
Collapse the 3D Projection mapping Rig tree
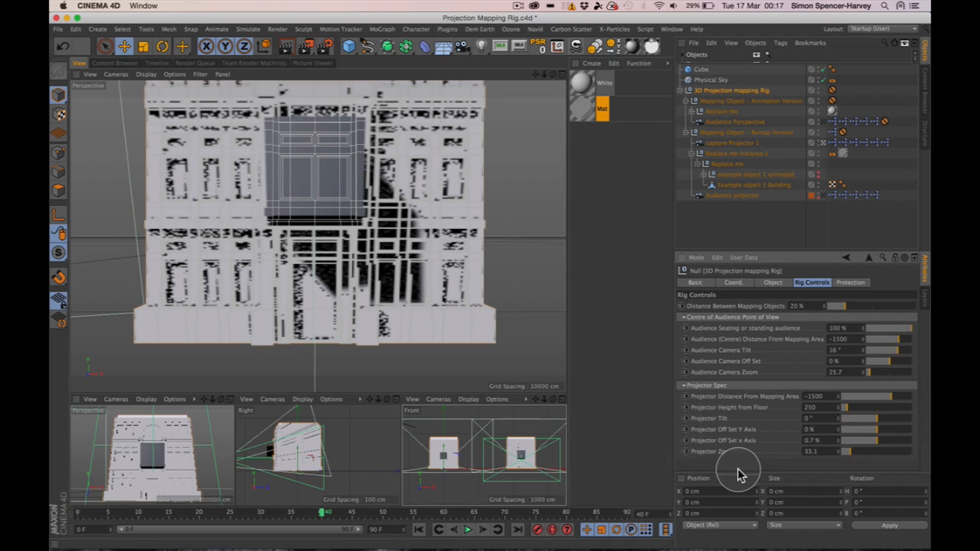680,91
